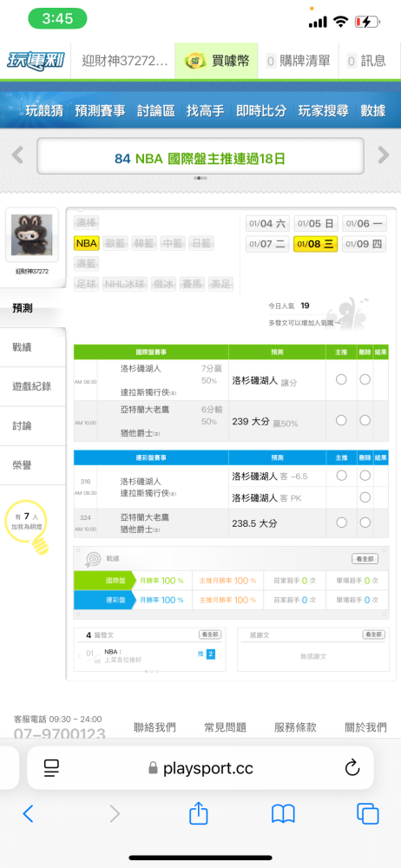Reload the playsport.cc page

pos(352,767)
